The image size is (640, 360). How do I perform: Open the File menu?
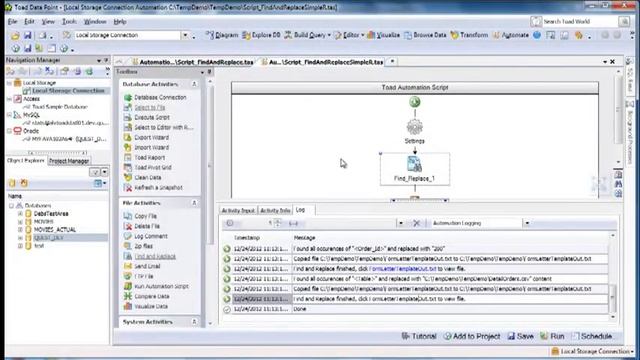tap(13, 22)
